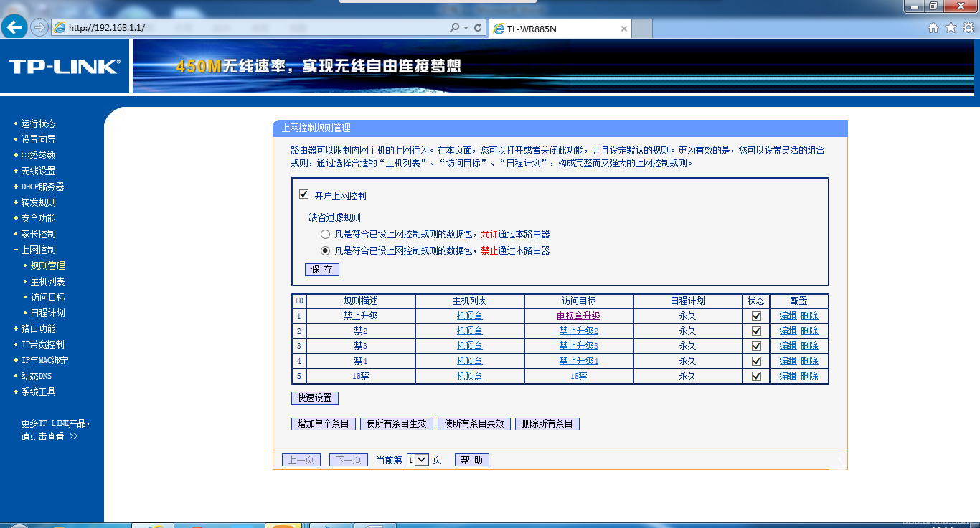Image resolution: width=980 pixels, height=528 pixels.
Task: Click 增加单个条目 button
Action: coord(324,424)
